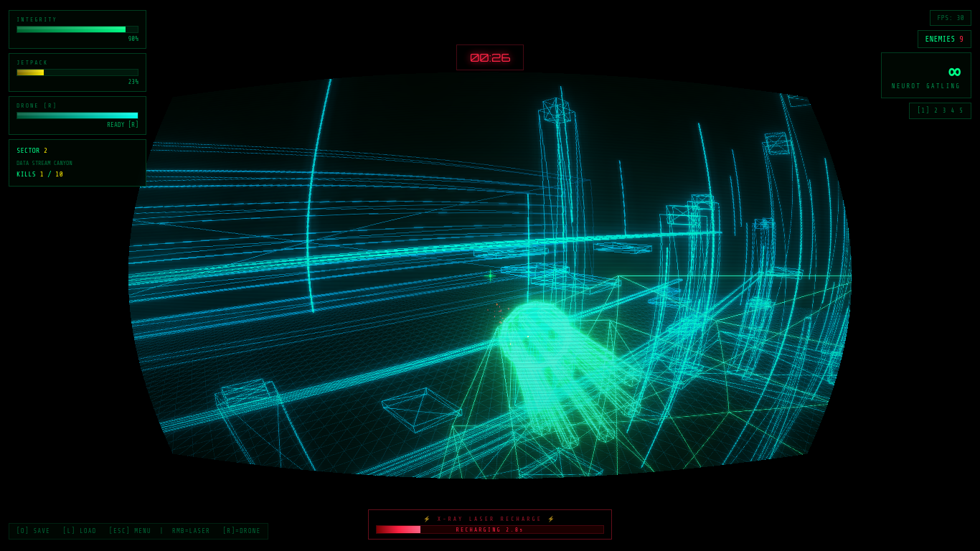The width and height of the screenshot is (980, 551).
Task: Click the red countdown timer
Action: pos(490,57)
